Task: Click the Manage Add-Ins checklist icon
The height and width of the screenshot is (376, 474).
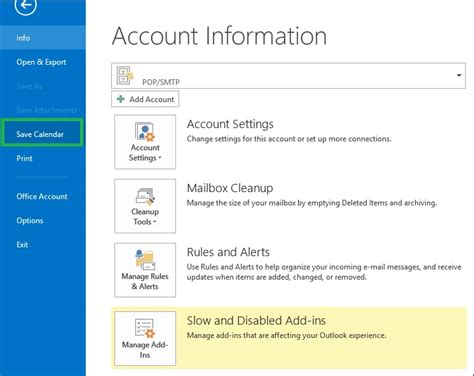Action: [x=145, y=328]
